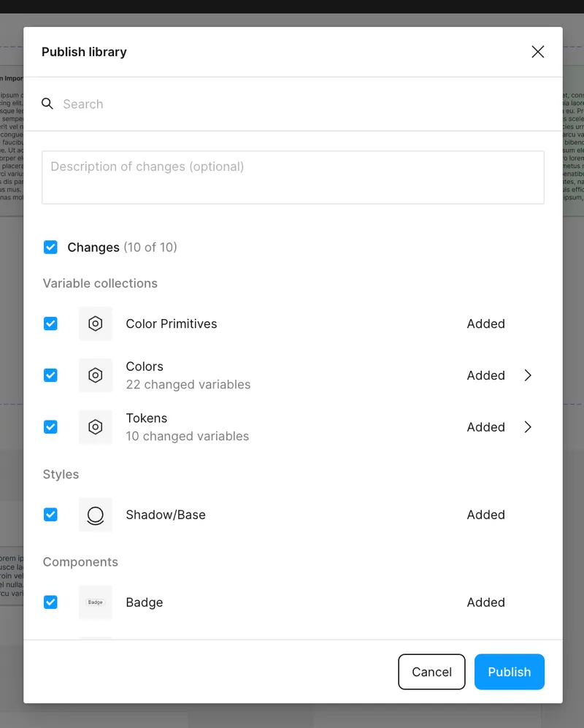Expand Tokens to view changed variables
This screenshot has width=584, height=728.
point(528,426)
